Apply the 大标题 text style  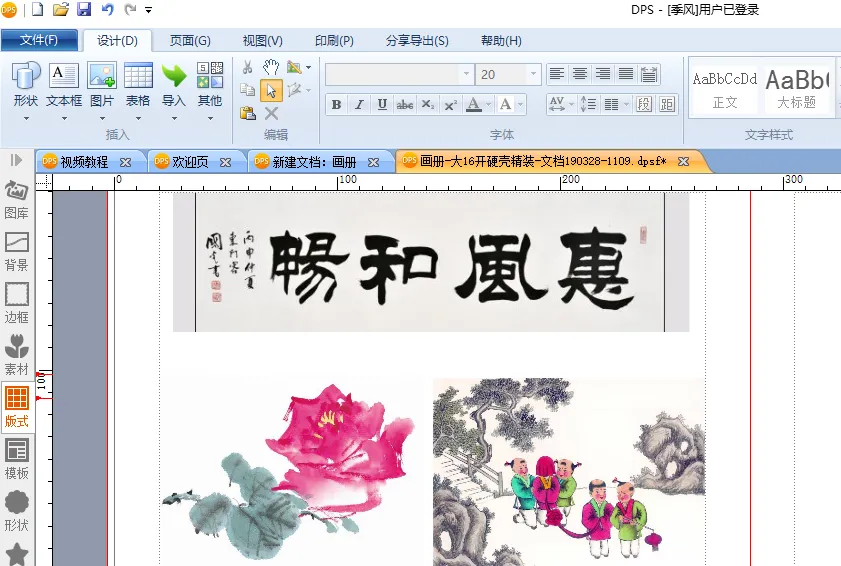[x=797, y=90]
